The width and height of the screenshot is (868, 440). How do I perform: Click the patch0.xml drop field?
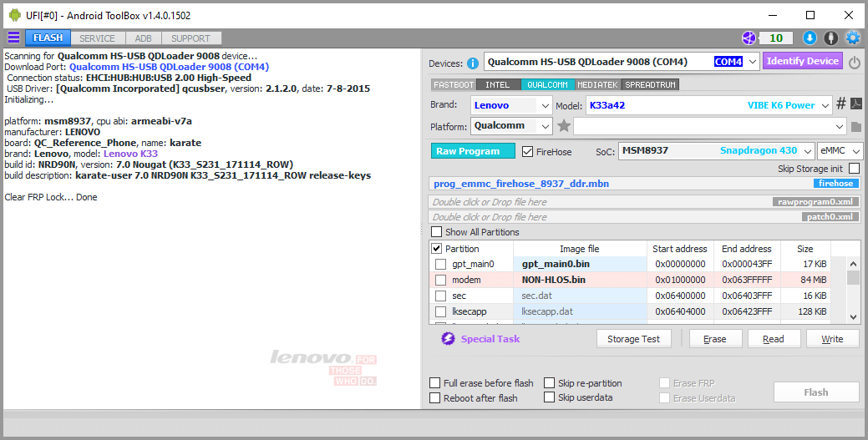(x=645, y=217)
